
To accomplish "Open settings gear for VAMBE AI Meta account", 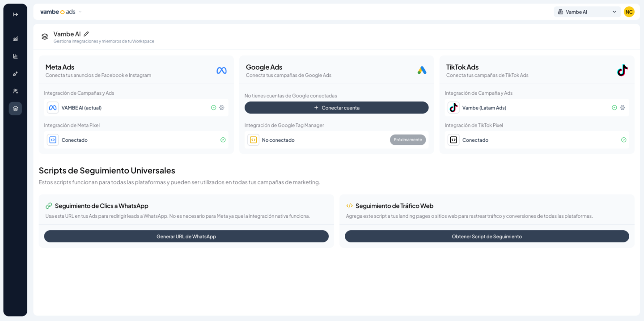I will tap(222, 108).
